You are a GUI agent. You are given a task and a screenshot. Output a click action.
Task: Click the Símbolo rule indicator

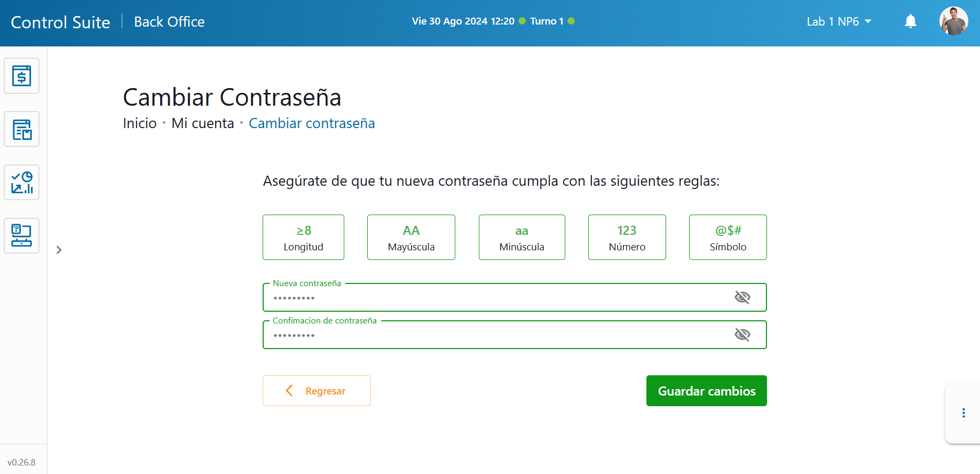pos(728,238)
